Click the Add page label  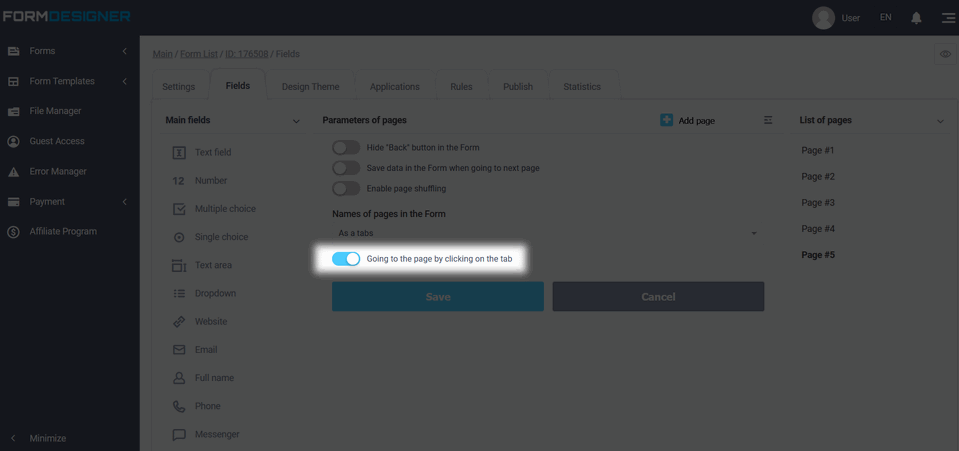697,121
